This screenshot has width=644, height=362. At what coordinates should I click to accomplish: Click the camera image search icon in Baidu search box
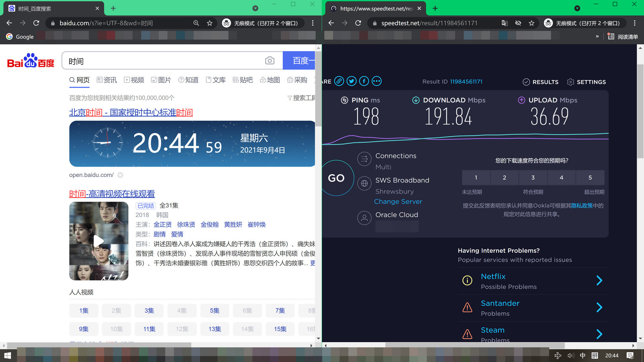pos(270,61)
